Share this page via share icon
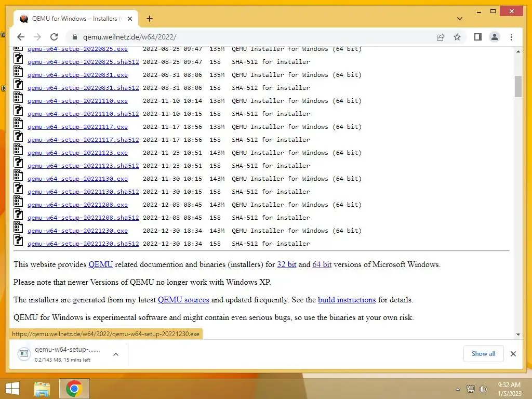This screenshot has width=532, height=399. pyautogui.click(x=441, y=37)
